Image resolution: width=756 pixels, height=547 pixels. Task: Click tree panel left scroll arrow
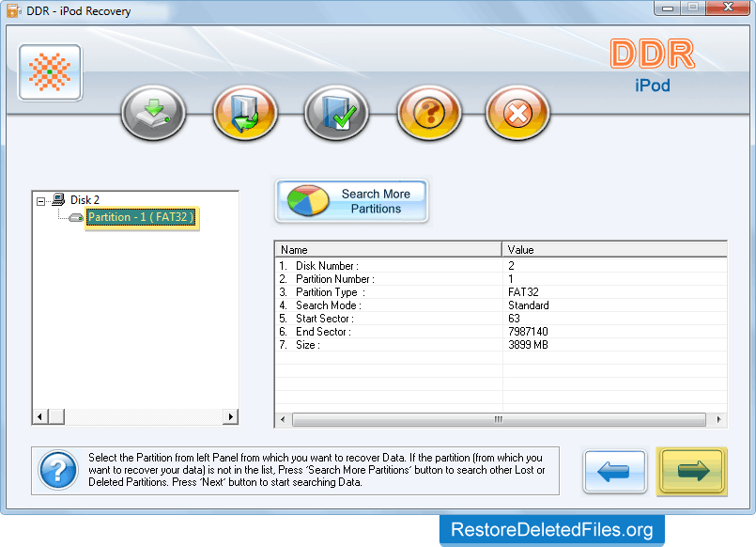tap(40, 416)
